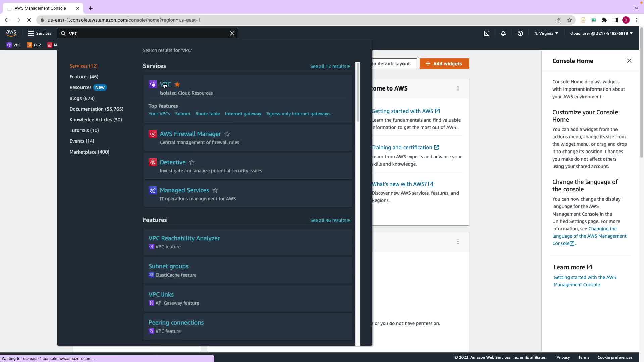The image size is (644, 362).
Task: Star the Detective service as favorite
Action: point(192,162)
